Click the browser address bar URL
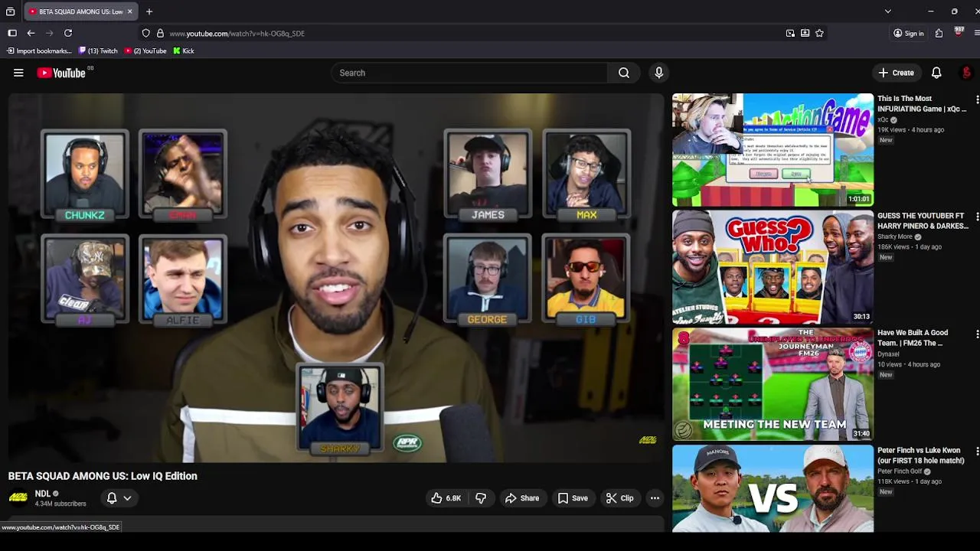This screenshot has height=551, width=980. (237, 33)
